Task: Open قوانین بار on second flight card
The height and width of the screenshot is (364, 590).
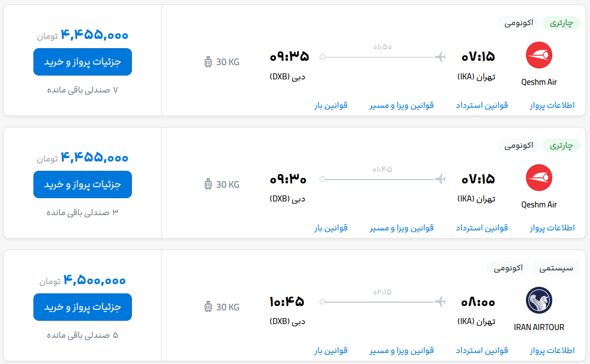Action: pos(331,228)
